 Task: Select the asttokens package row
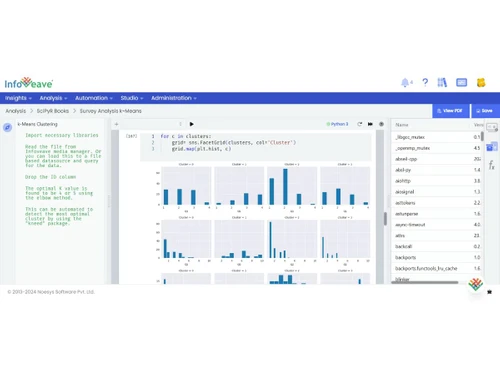pyautogui.click(x=437, y=203)
